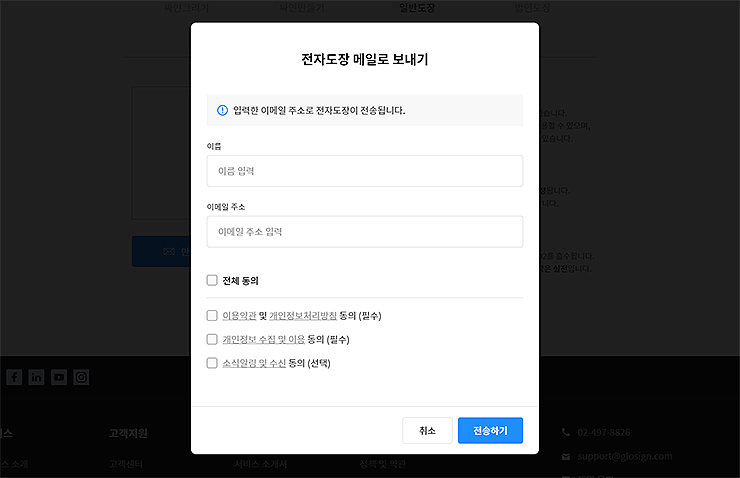Click the 전자도장 메일로 보내기 dialog title
740x478 pixels.
point(365,59)
